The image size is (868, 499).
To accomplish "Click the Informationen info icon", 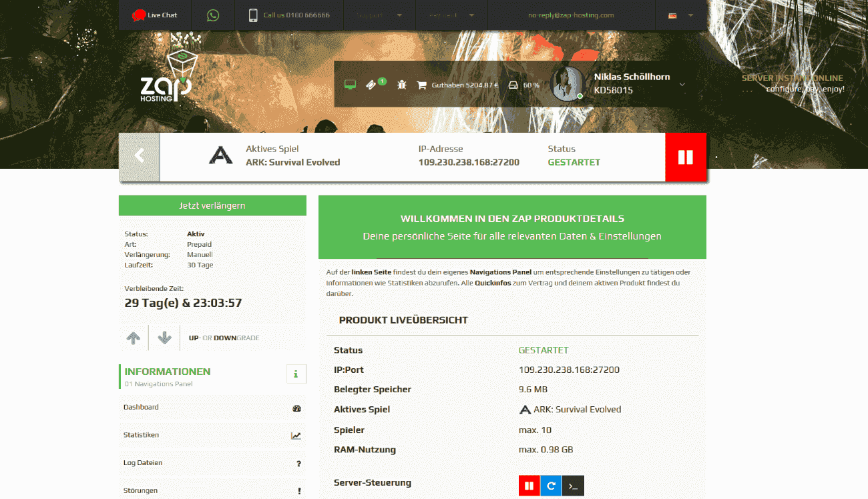I will coord(296,374).
